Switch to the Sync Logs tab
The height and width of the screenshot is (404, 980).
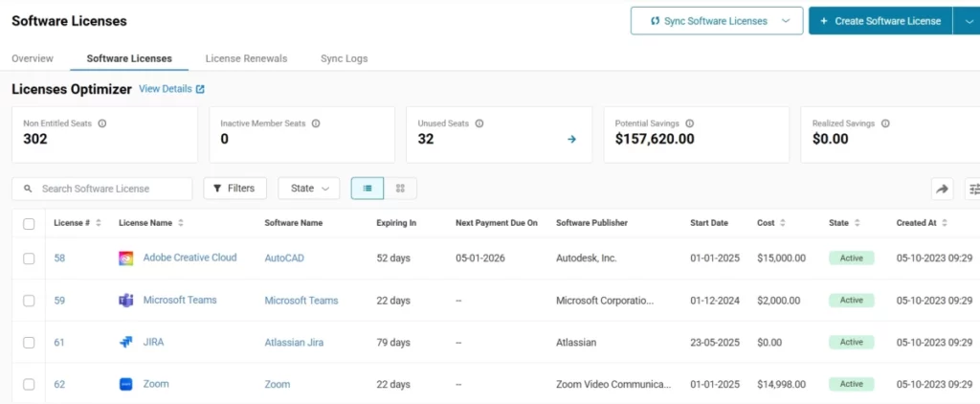coord(344,58)
